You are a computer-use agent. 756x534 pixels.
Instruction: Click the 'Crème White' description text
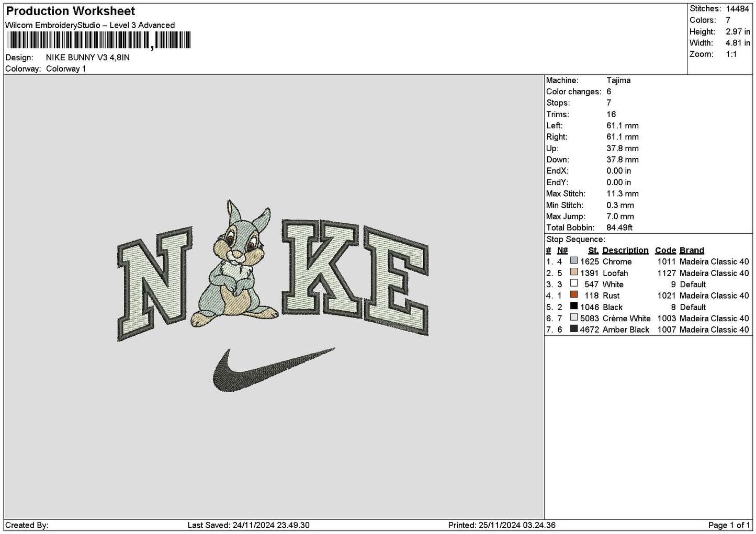[x=626, y=319]
